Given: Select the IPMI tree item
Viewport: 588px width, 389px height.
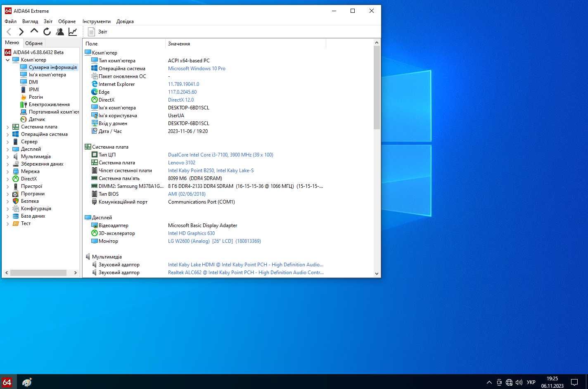Looking at the screenshot, I should 34,90.
